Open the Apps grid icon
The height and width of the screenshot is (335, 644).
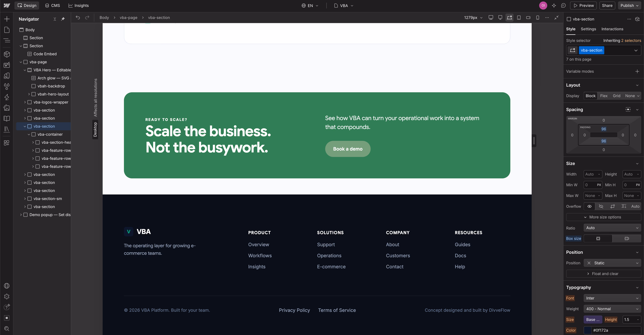tap(7, 143)
